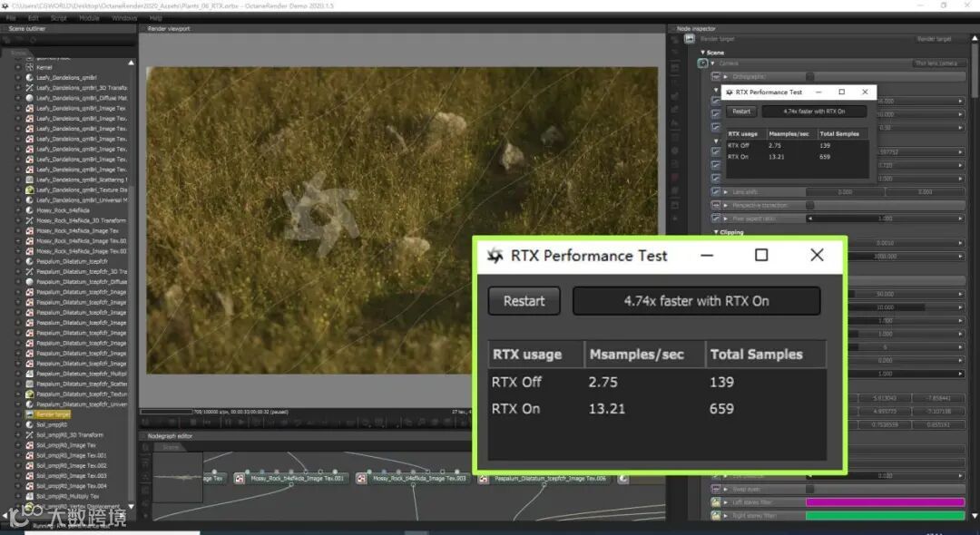The width and height of the screenshot is (980, 535).
Task: Click the Leafy_Dandelions_qmBrl_3D Transform icon
Action: 29,88
